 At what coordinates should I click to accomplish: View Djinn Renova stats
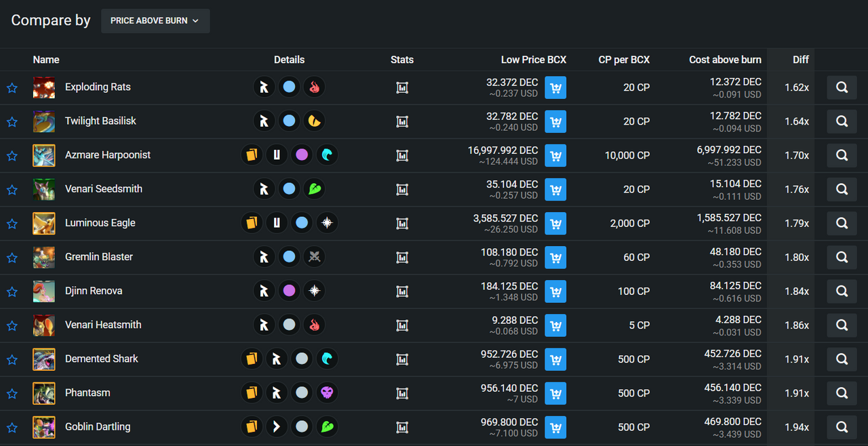[402, 291]
